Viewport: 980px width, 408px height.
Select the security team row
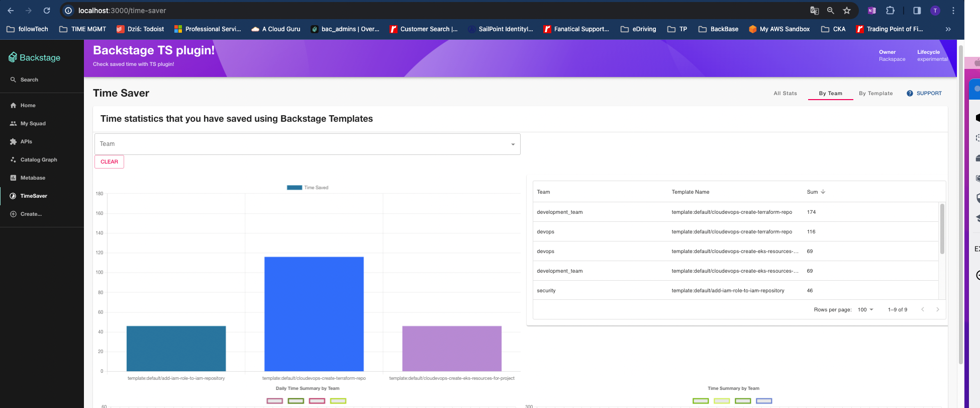pos(736,290)
